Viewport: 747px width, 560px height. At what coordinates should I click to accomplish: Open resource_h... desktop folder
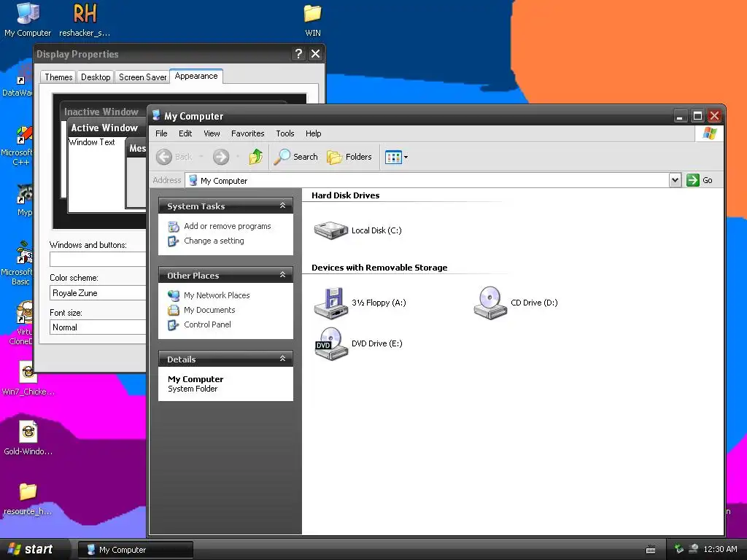(28, 499)
